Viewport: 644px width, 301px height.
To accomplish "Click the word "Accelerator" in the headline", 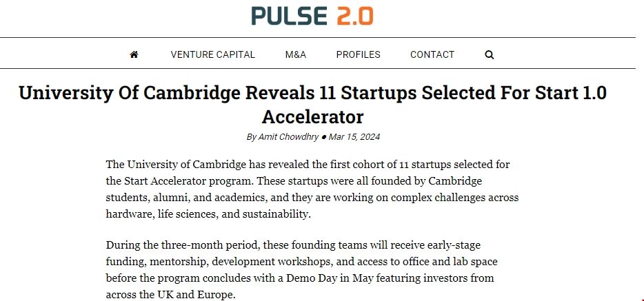I will (x=312, y=115).
